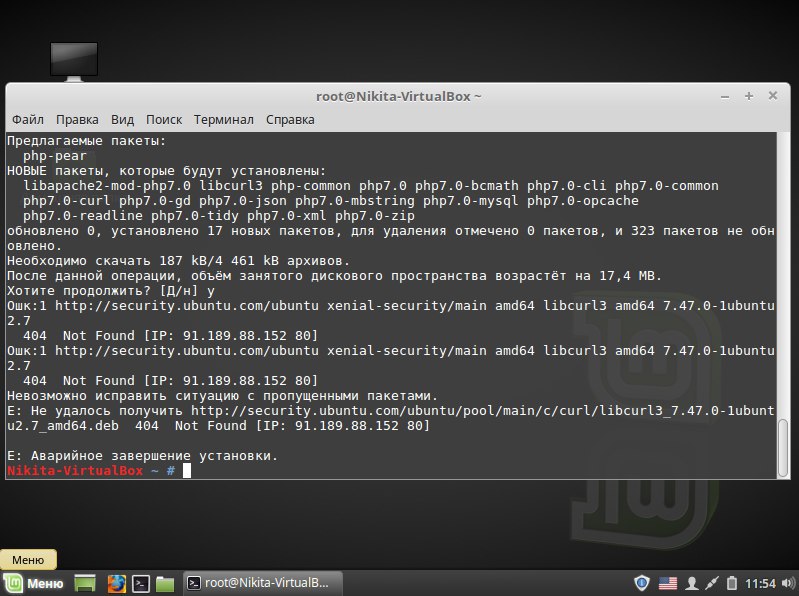Click the text 'php7.0-mbstring'
This screenshot has width=799, height=596.
(355, 201)
